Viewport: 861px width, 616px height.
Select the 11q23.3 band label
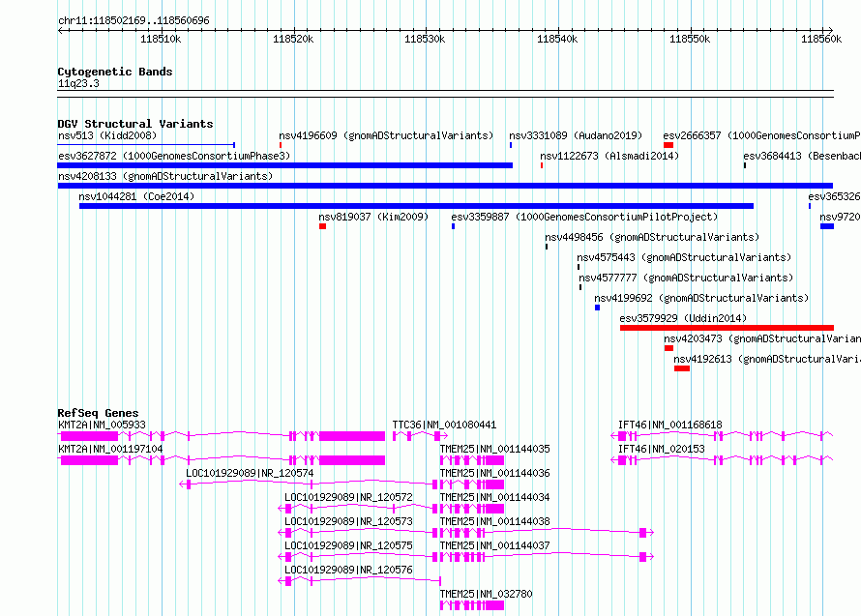coord(78,83)
